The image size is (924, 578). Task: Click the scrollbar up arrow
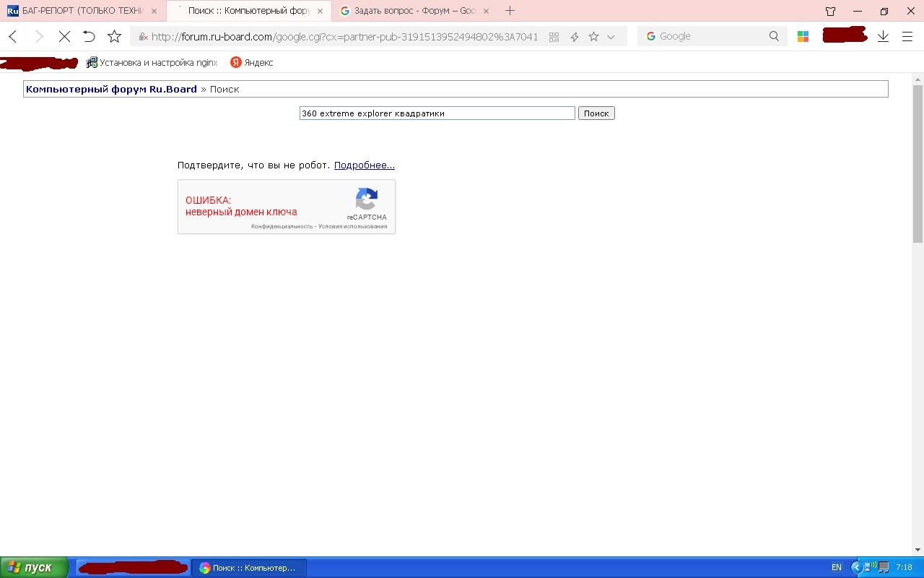coord(918,78)
